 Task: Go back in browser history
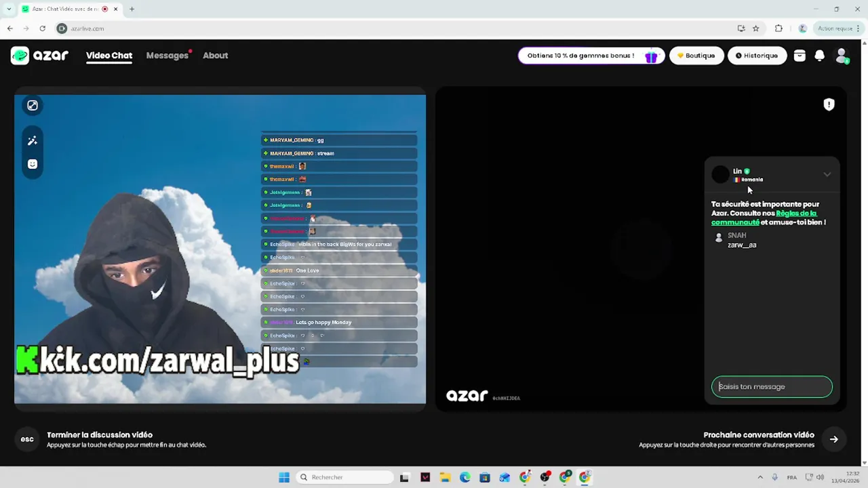tap(9, 28)
